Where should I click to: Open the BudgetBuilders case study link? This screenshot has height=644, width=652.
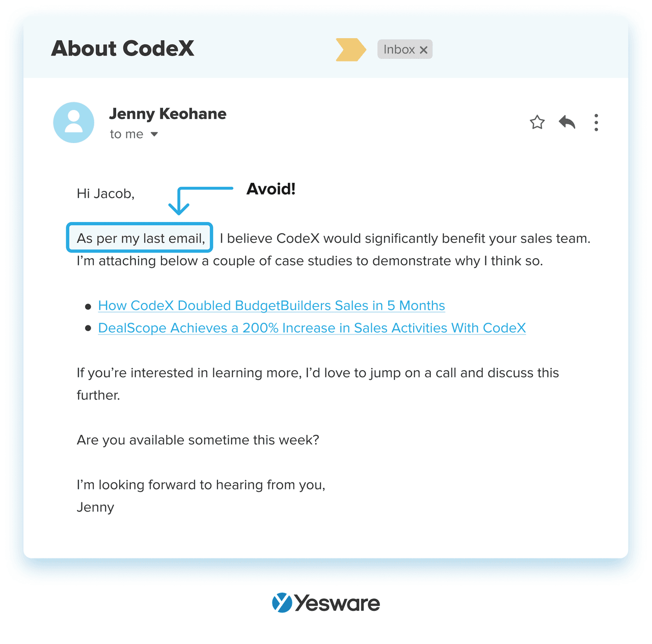tap(271, 305)
